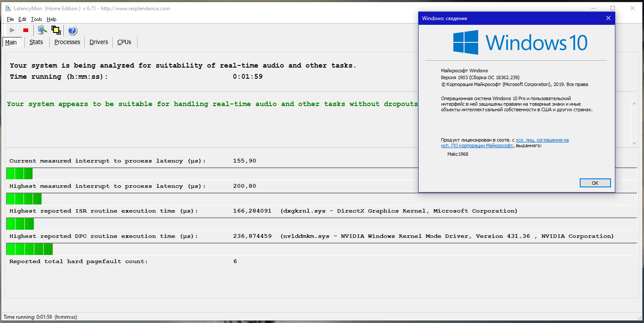Click the overlapping windows toolbar icon
This screenshot has width=644, height=323.
(x=56, y=30)
